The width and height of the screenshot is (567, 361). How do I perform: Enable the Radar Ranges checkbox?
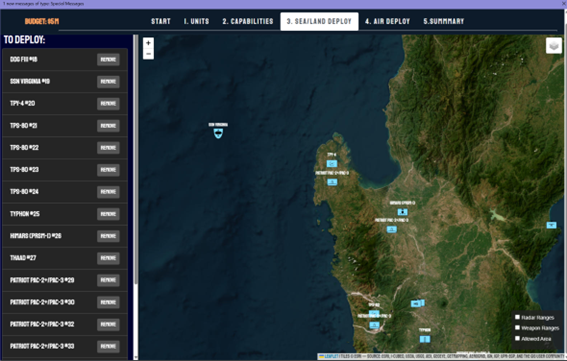(x=517, y=317)
